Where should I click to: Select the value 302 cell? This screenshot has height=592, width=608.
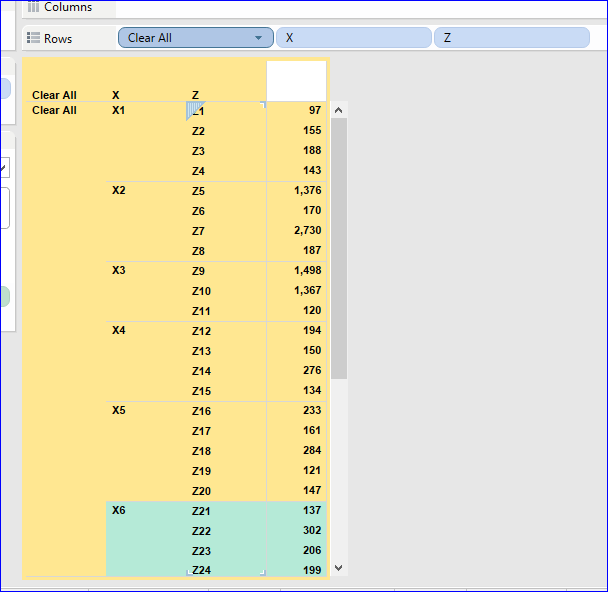pyautogui.click(x=312, y=530)
